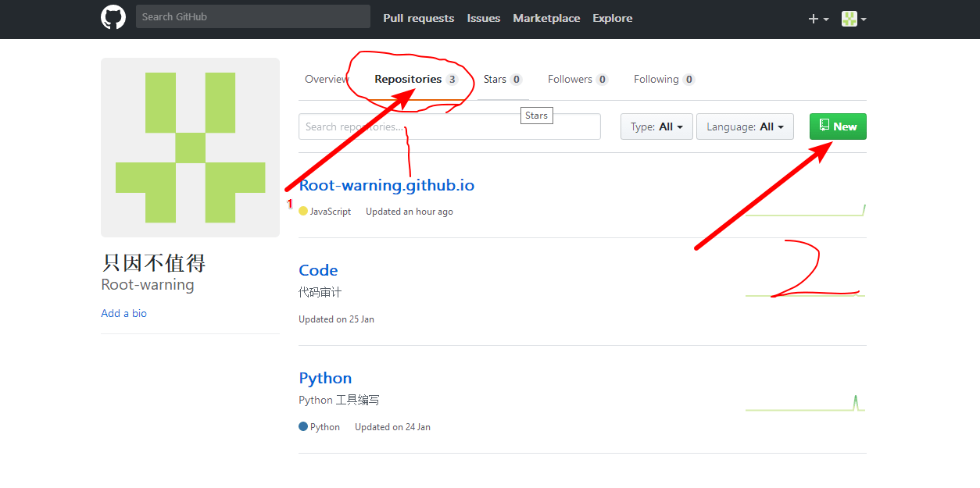980x488 pixels.
Task: Open the user avatar menu in header
Action: point(853,19)
